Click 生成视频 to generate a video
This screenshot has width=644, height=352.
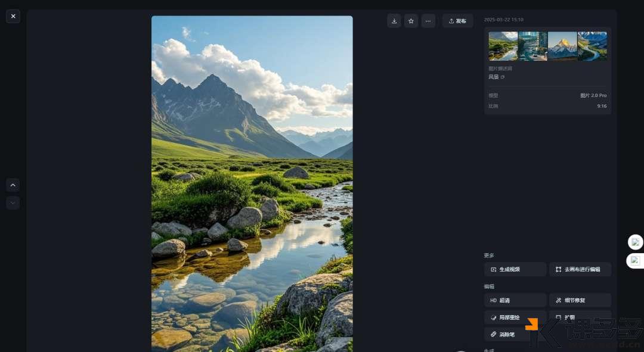click(x=515, y=269)
